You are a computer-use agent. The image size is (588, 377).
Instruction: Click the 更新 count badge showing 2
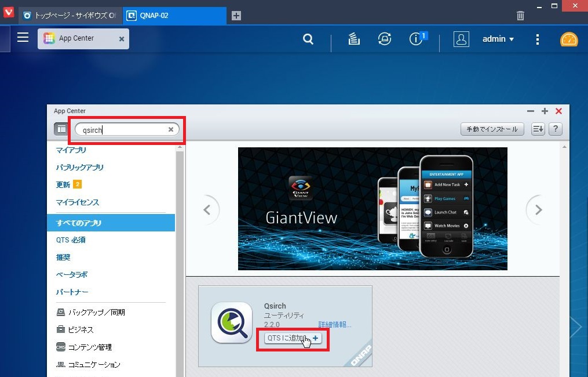pyautogui.click(x=77, y=184)
